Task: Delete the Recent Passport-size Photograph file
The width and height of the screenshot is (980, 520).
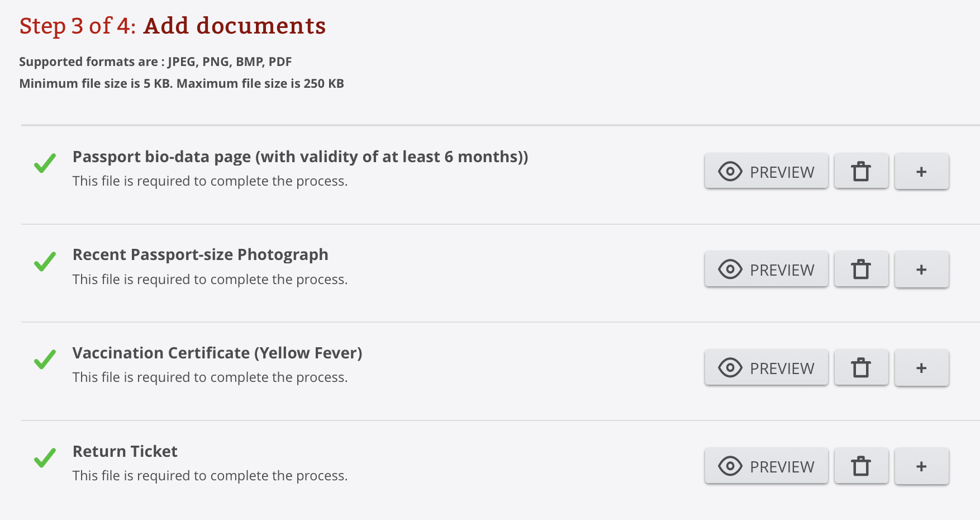Action: [x=861, y=270]
